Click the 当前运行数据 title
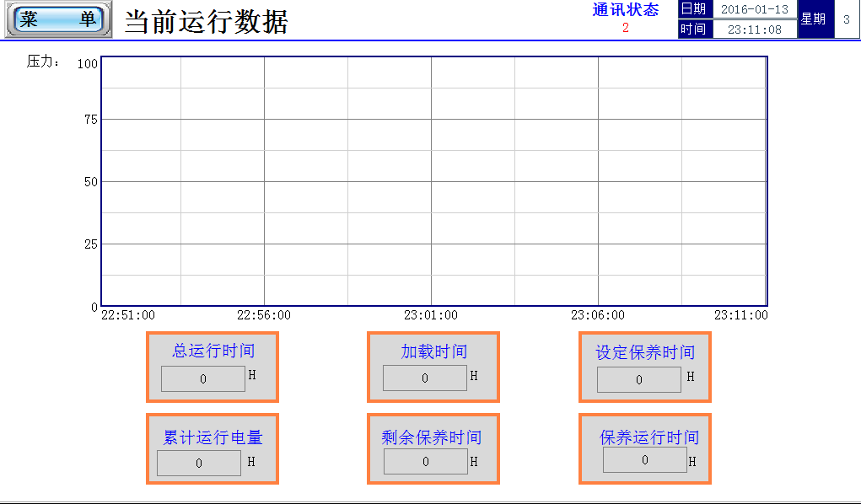Image resolution: width=861 pixels, height=504 pixels. pyautogui.click(x=207, y=22)
